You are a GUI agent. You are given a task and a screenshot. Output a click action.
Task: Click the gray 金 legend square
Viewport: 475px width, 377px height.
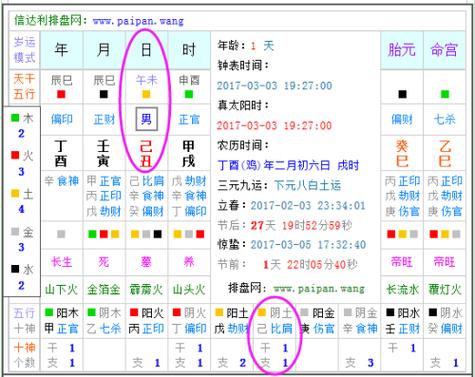15,231
